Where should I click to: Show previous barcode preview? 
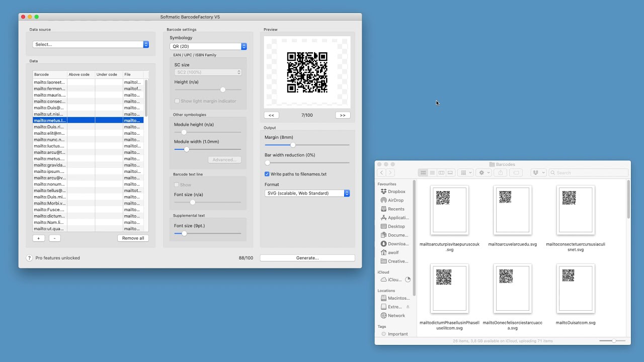coord(271,115)
